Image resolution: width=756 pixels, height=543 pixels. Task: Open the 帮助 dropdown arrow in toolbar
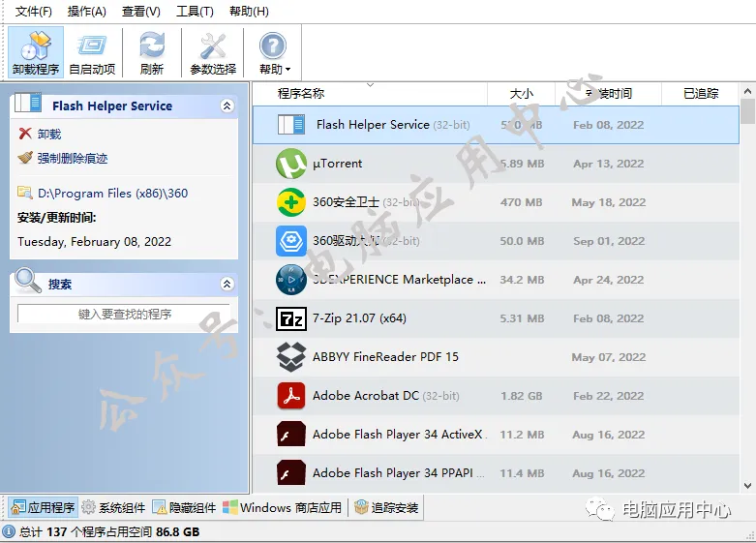287,70
